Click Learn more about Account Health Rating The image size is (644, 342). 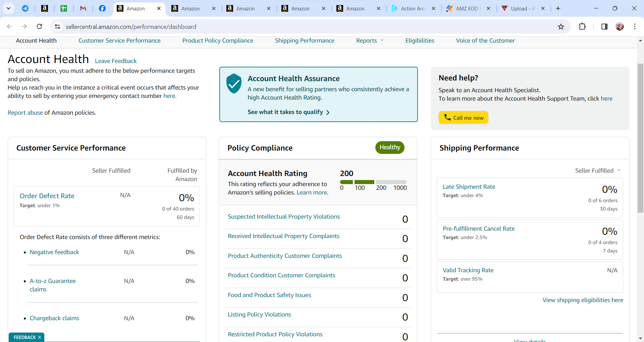[312, 192]
